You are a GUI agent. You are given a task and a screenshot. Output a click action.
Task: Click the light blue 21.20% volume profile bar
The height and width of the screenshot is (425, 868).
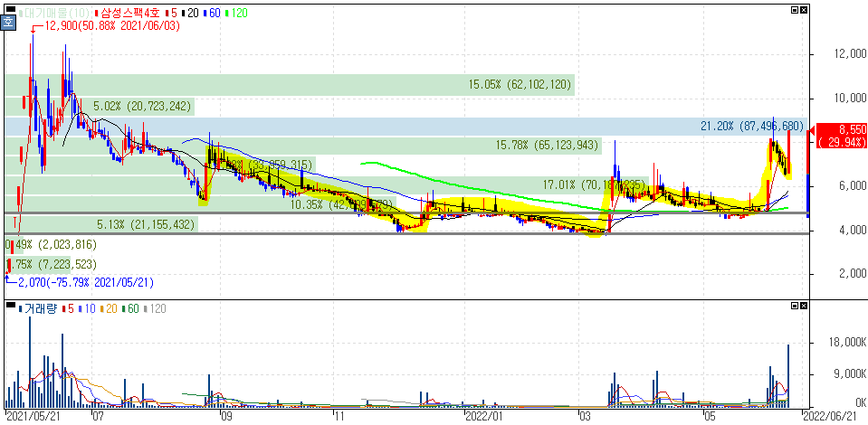pos(406,127)
